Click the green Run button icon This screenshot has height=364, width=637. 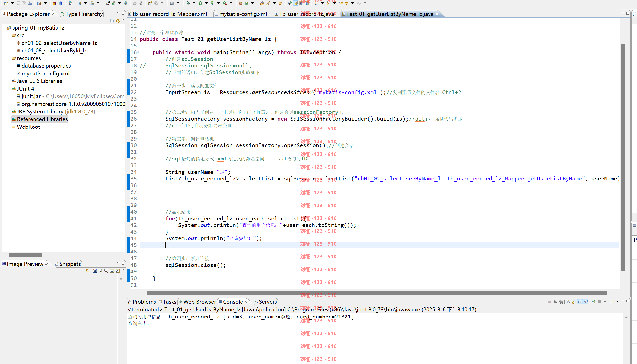200,3
